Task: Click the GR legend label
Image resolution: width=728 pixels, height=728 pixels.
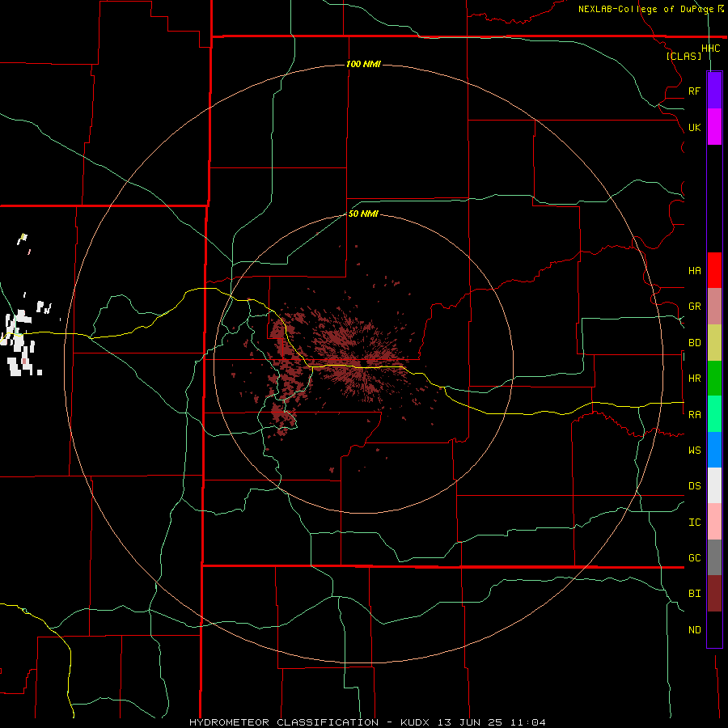Action: [x=694, y=307]
